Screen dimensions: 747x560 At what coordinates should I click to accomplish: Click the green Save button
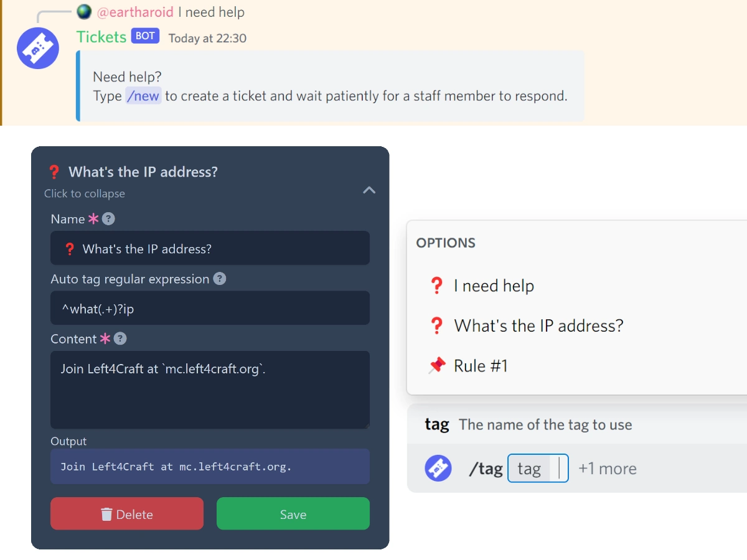(x=293, y=514)
